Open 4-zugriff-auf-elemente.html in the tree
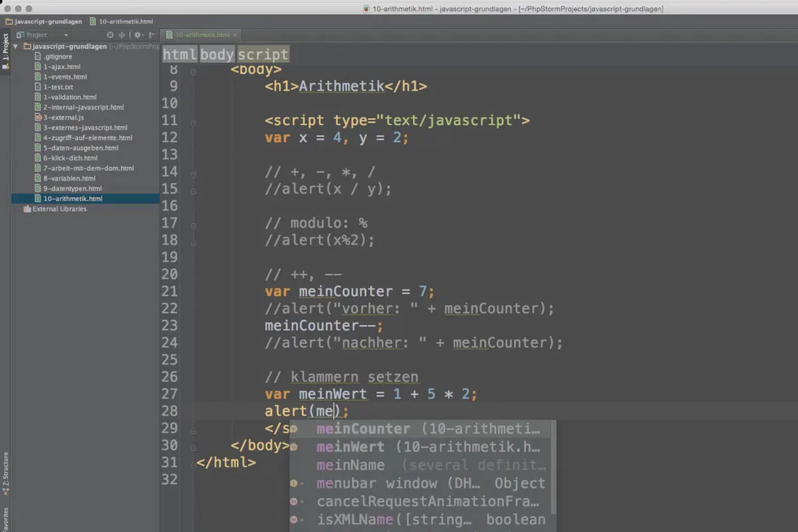 click(88, 138)
